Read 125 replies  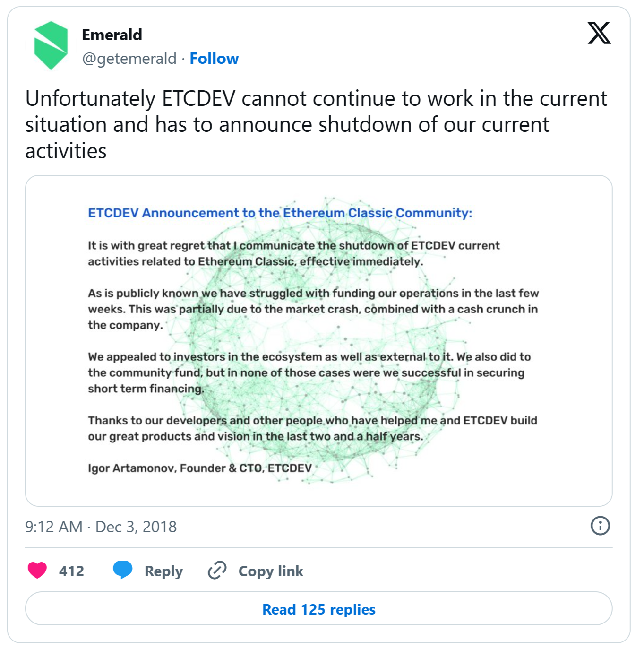(319, 609)
